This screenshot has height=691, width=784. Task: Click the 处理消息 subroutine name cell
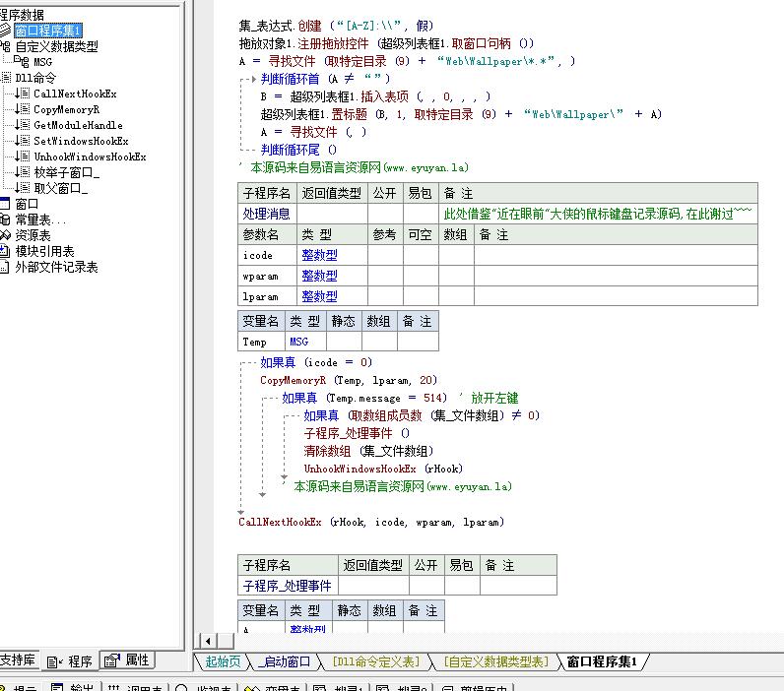[x=267, y=214]
